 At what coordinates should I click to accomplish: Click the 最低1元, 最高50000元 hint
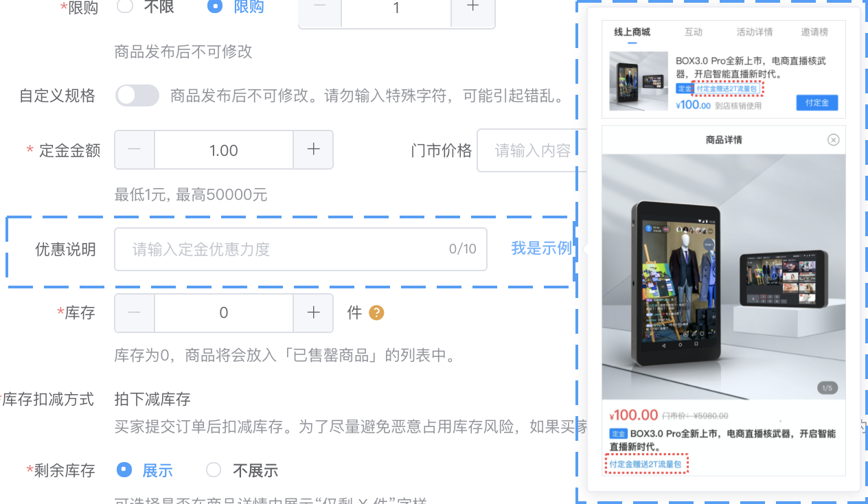click(191, 195)
